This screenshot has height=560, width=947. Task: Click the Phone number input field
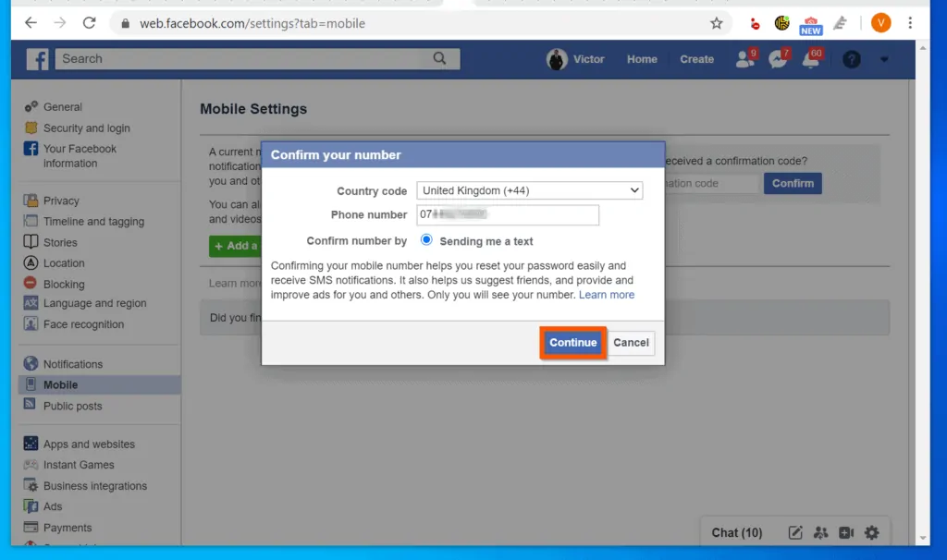508,214
